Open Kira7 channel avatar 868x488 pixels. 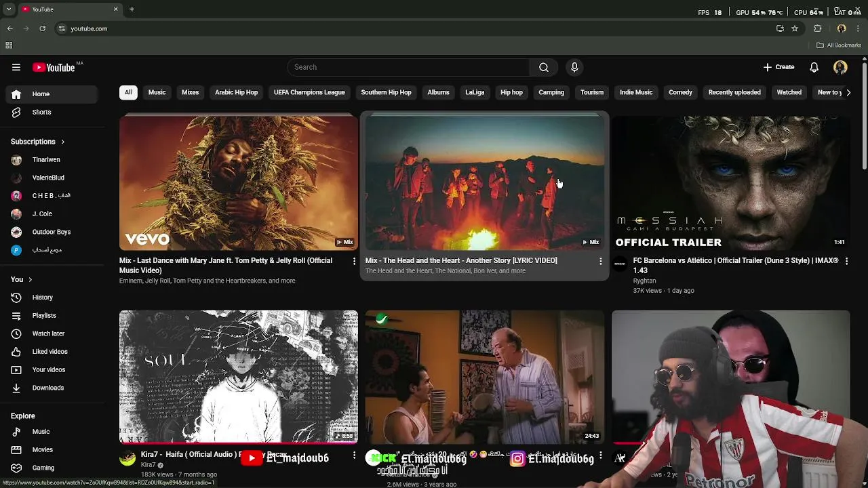127,458
